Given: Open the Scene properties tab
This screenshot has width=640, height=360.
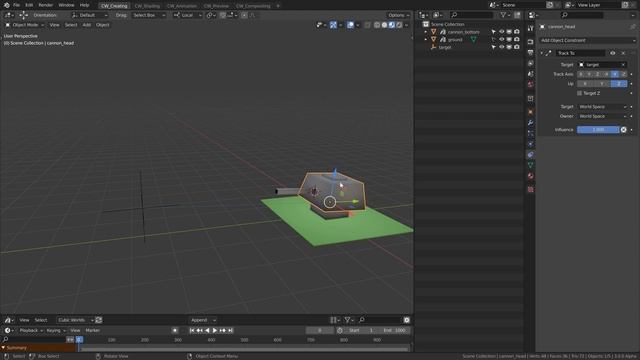Looking at the screenshot, I should click(x=530, y=74).
